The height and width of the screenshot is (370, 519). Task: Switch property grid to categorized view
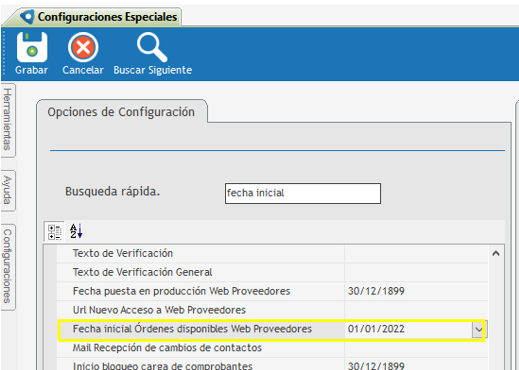point(55,232)
